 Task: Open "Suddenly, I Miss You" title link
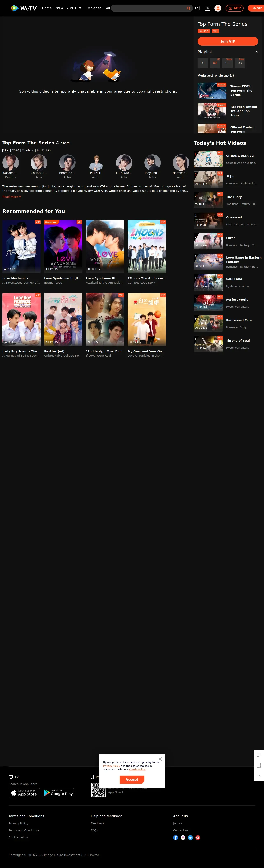(104, 351)
